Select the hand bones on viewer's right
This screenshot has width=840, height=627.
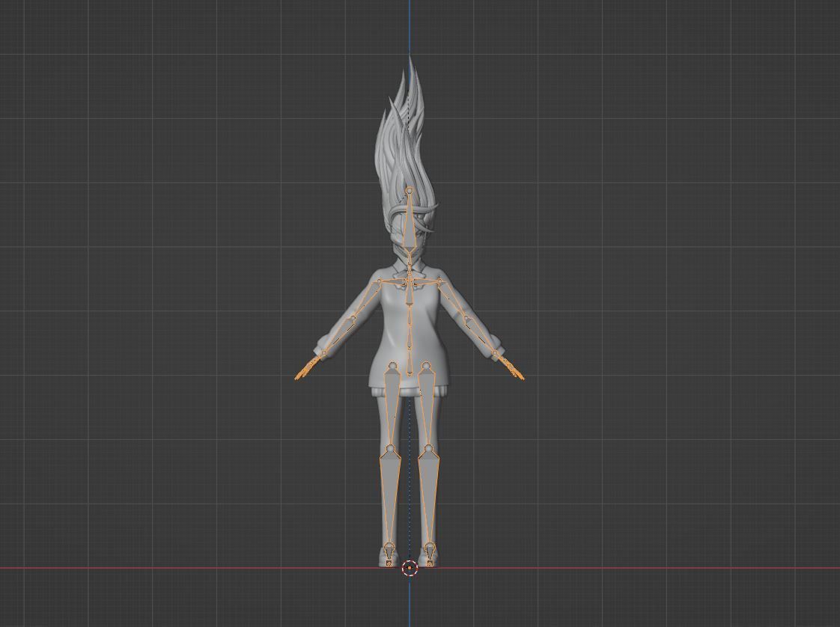(x=510, y=367)
